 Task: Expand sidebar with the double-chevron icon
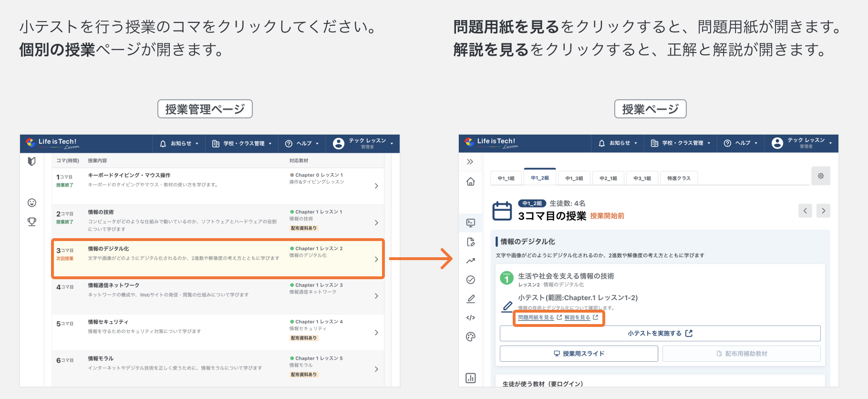(470, 162)
